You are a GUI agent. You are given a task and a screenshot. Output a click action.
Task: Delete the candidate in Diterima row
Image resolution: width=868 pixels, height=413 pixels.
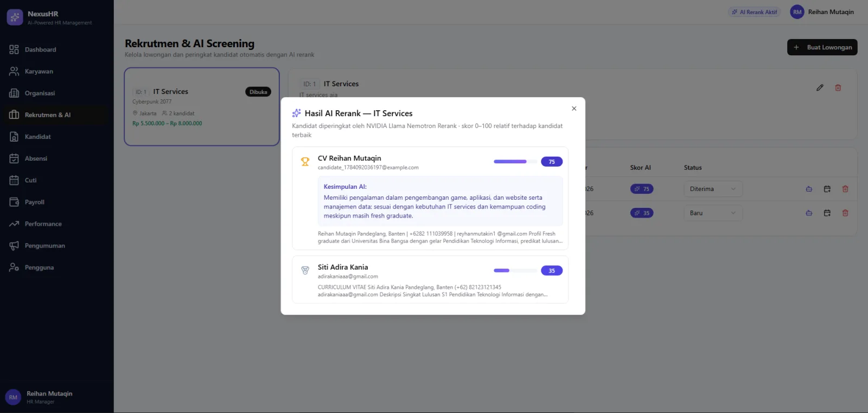[845, 189]
